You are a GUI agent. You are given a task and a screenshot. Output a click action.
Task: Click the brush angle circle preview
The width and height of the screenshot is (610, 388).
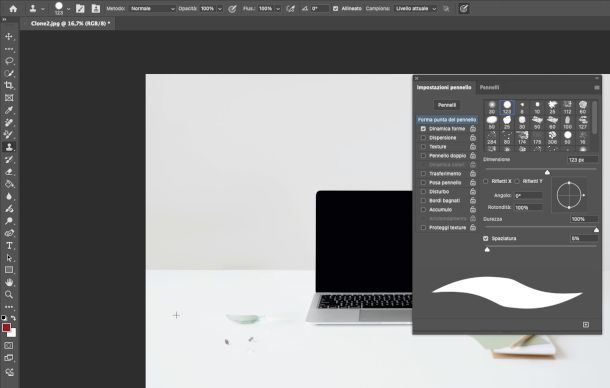pos(569,195)
